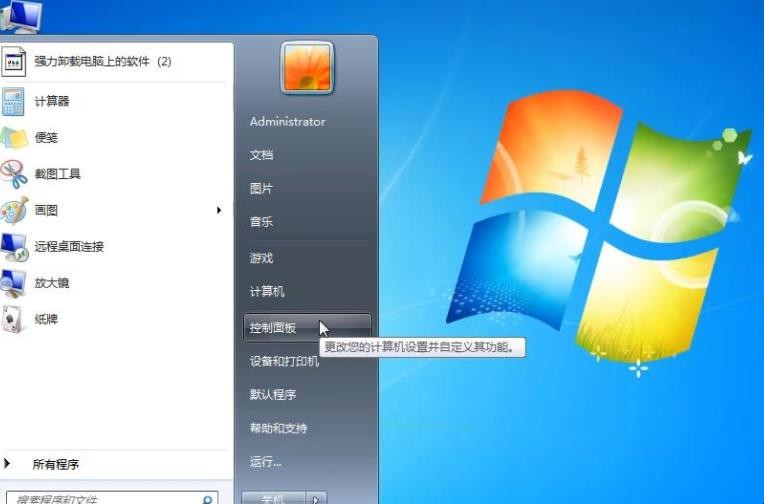The width and height of the screenshot is (764, 504).
Task: Open Help and Support (帮助和支持)
Action: tap(278, 428)
